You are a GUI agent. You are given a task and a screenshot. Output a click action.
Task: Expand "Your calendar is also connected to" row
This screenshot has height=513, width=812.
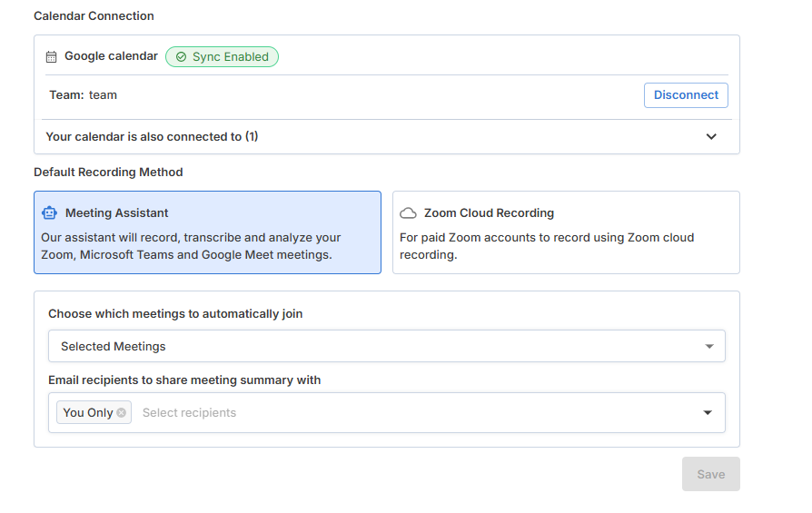click(x=152, y=137)
